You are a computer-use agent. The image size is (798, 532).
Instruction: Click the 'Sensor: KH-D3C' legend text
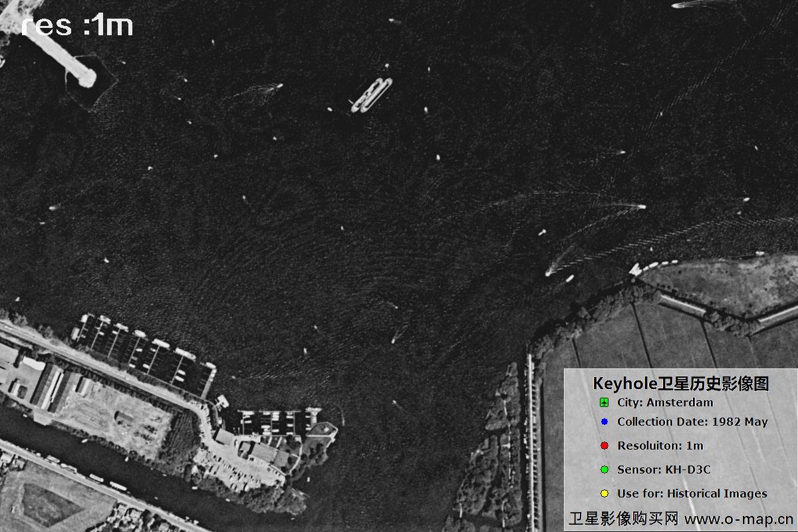pos(664,469)
